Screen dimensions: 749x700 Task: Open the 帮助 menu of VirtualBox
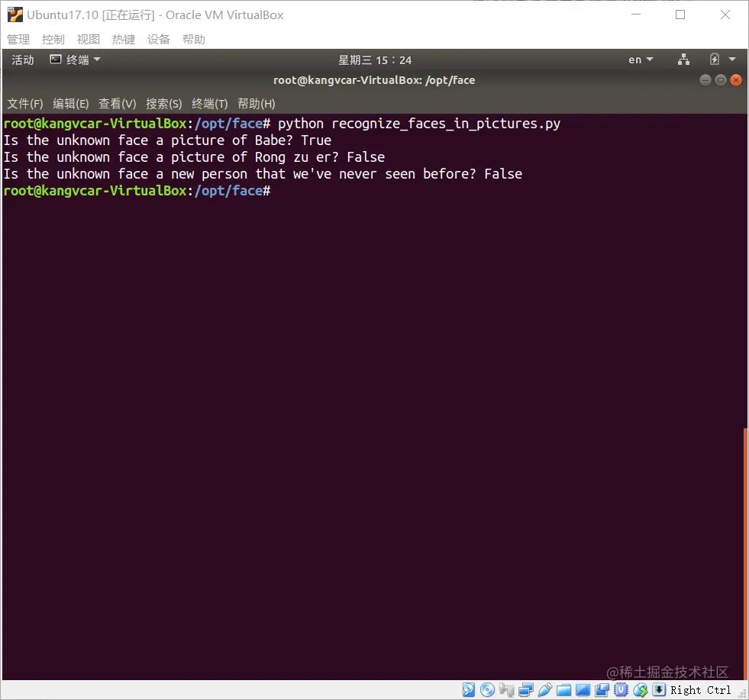point(194,39)
